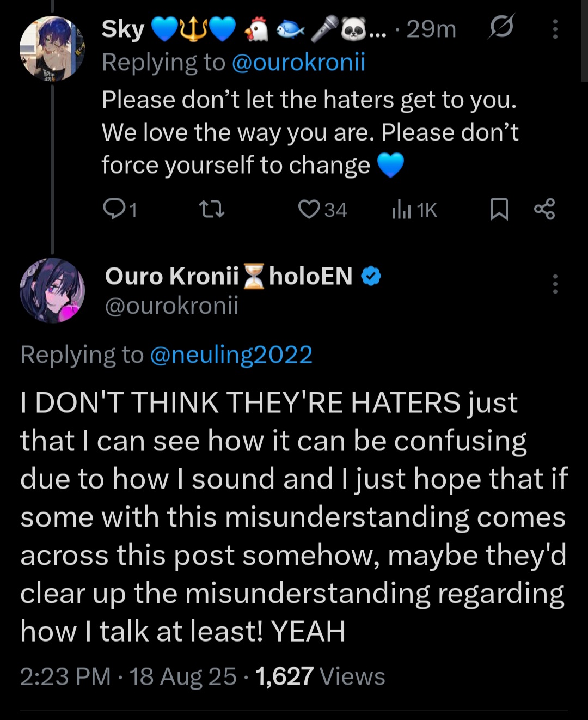588x720 pixels.
Task: Repost Sky's reply with the retweet icon
Action: (x=211, y=209)
